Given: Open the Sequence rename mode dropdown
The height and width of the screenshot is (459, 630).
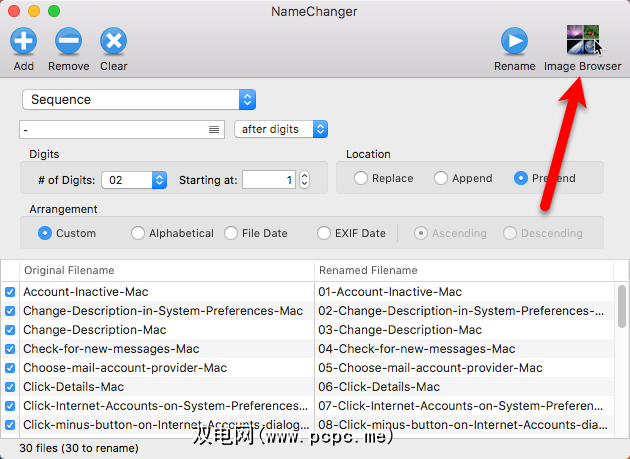Looking at the screenshot, I should click(x=139, y=99).
